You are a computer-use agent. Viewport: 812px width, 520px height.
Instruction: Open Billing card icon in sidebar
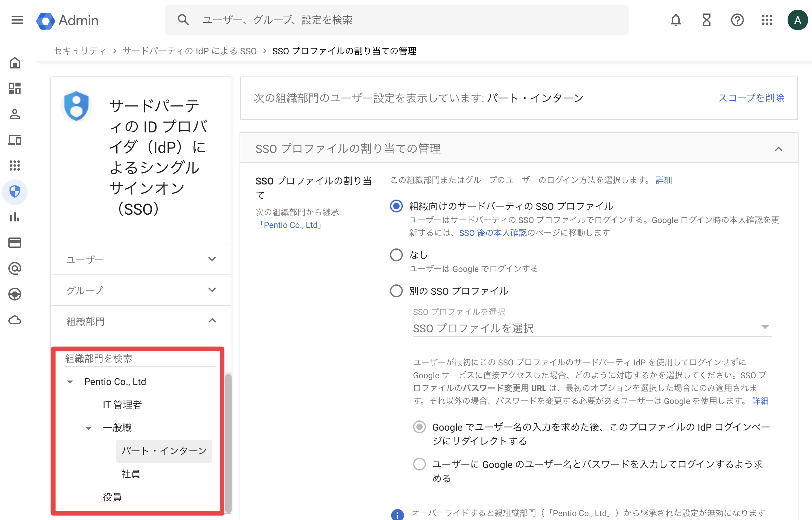(15, 243)
